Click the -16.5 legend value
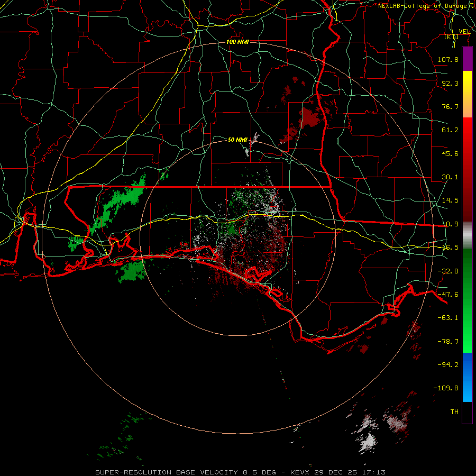 (450, 248)
